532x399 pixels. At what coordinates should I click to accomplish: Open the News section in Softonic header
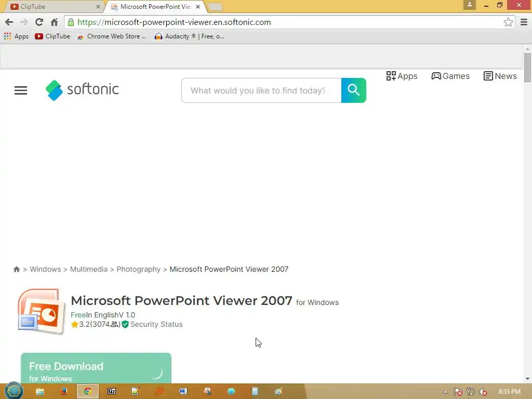[500, 76]
